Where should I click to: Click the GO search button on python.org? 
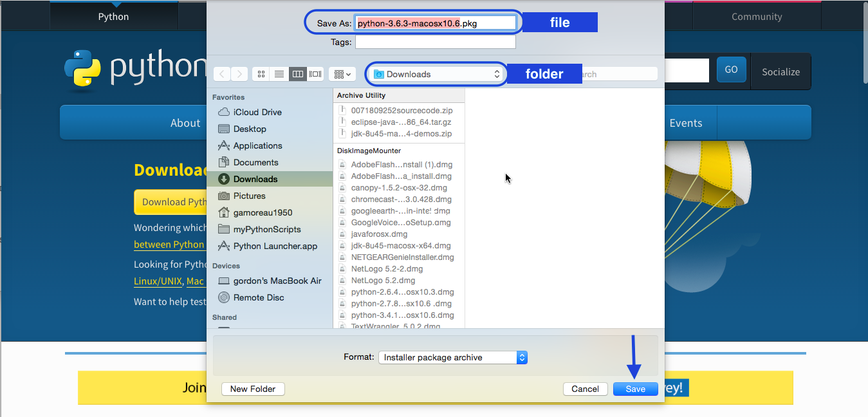(x=732, y=69)
